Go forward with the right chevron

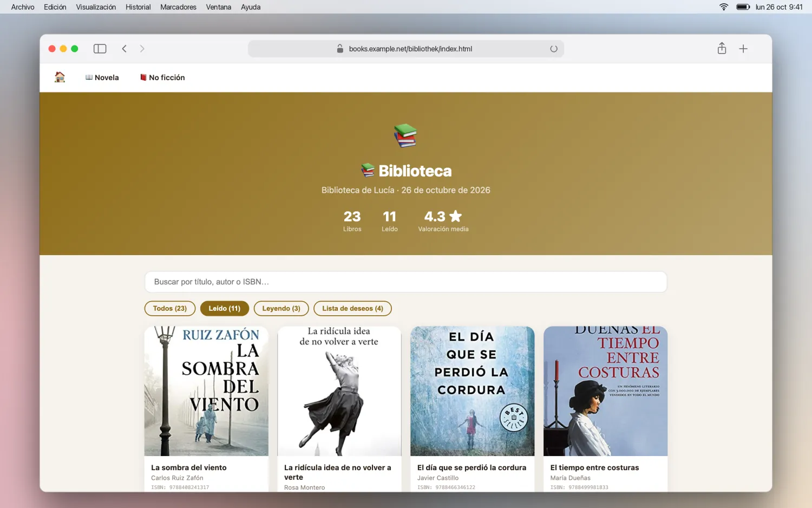click(x=142, y=49)
